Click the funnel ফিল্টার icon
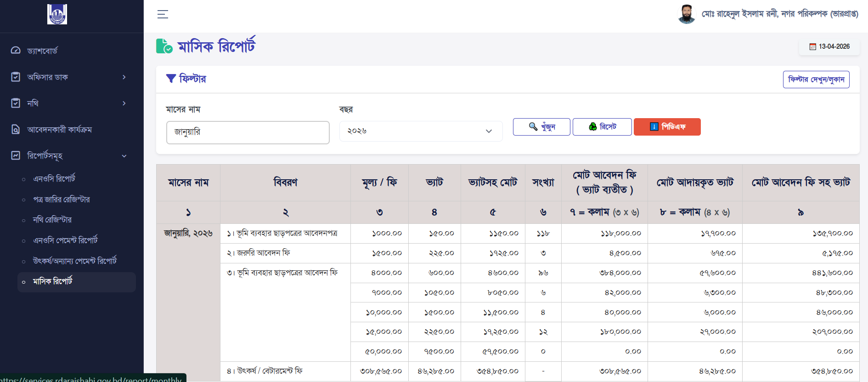 click(171, 79)
